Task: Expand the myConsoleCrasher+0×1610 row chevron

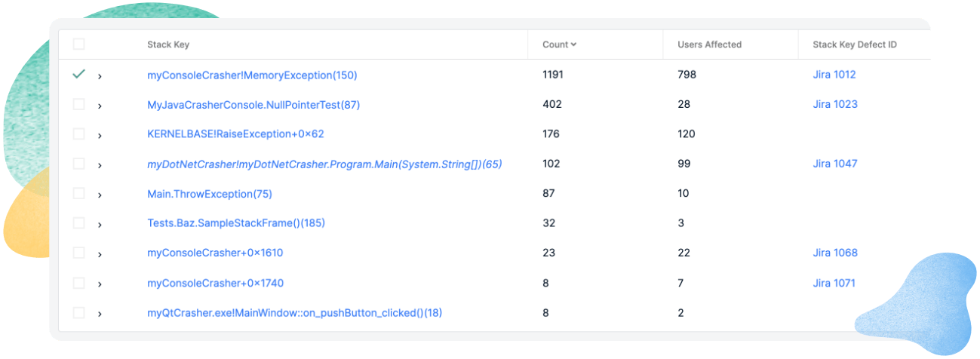Action: [100, 254]
